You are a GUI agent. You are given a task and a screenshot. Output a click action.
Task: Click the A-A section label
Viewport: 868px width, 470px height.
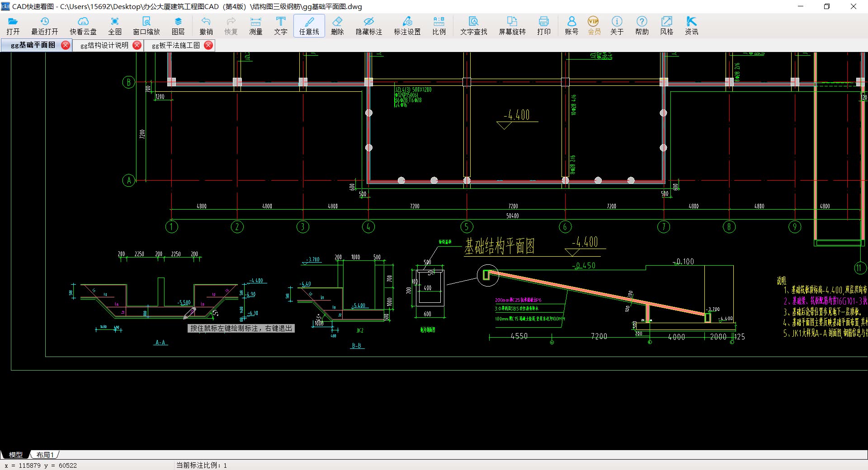coord(160,342)
